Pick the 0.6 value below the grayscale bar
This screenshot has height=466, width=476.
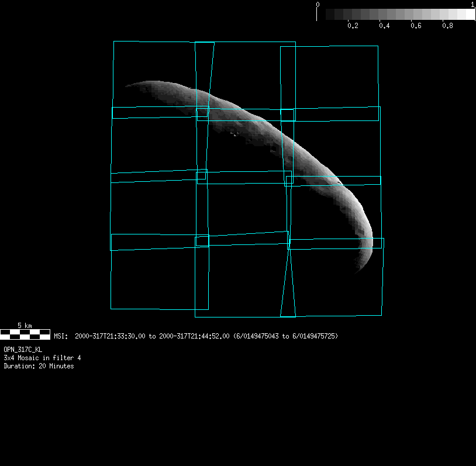coord(416,26)
